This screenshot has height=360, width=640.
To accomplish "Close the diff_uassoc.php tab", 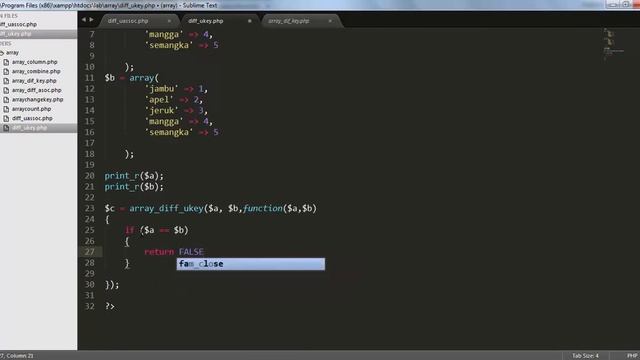I will point(169,21).
